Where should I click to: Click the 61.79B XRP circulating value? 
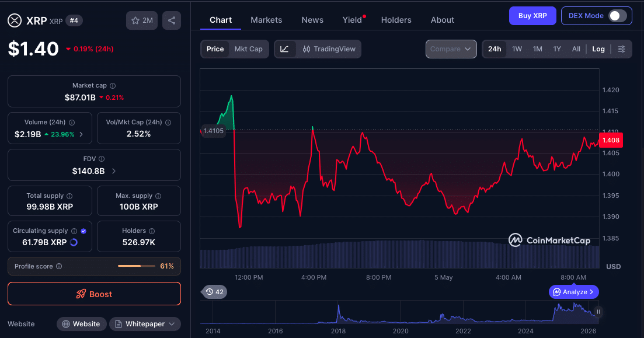coord(44,242)
